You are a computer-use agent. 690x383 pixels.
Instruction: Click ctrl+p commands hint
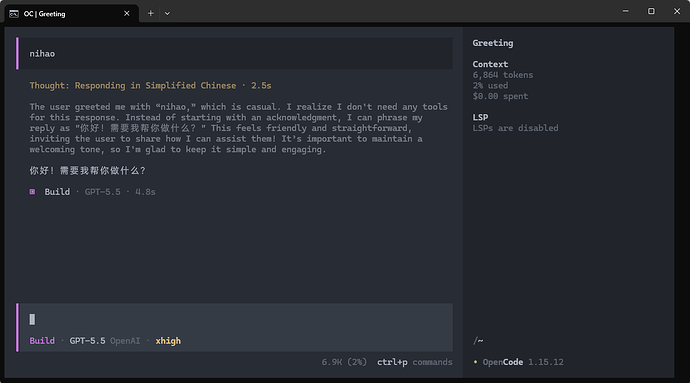[415, 362]
